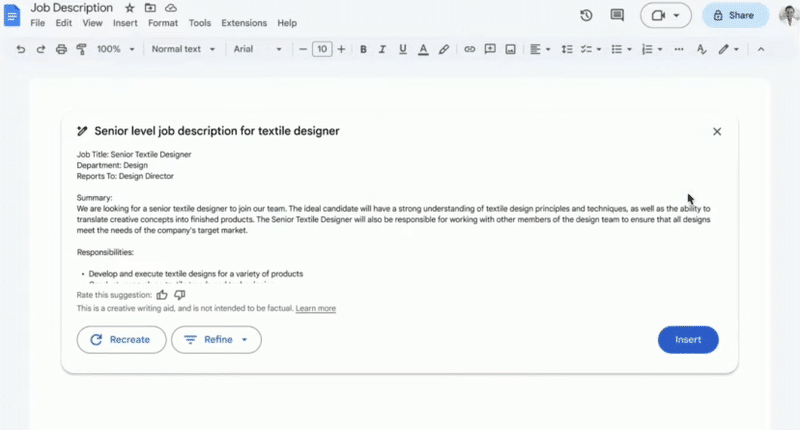Add a comment using toolbar icon
The height and width of the screenshot is (430, 800).
tap(490, 49)
